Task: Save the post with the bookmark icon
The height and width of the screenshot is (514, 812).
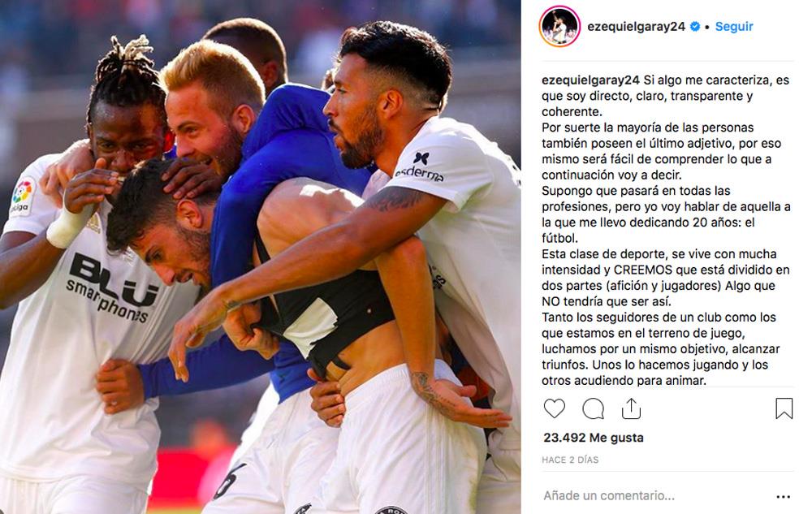Action: [x=784, y=408]
